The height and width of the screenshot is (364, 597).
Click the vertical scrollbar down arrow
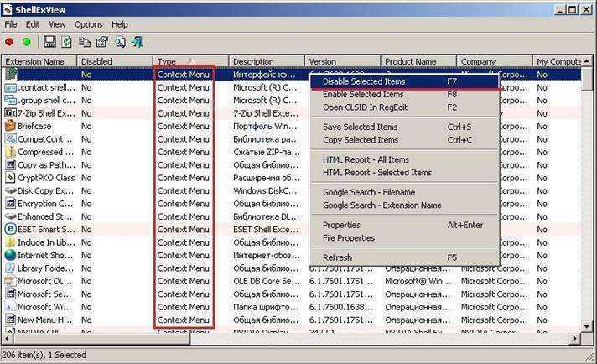coord(587,326)
